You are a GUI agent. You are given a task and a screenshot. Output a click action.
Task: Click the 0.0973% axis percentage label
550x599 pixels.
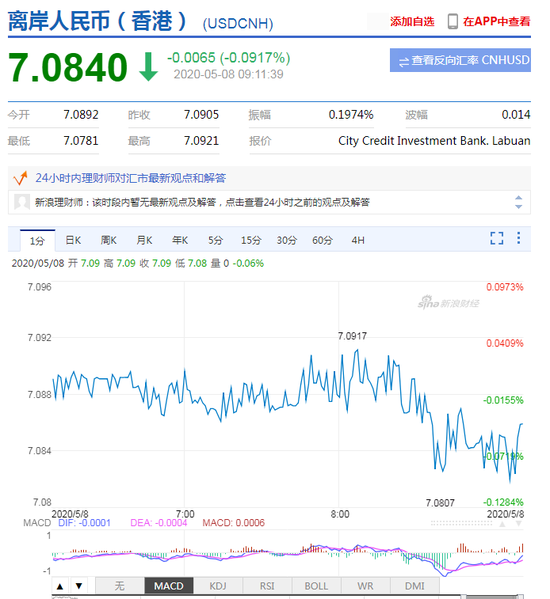pyautogui.click(x=505, y=287)
